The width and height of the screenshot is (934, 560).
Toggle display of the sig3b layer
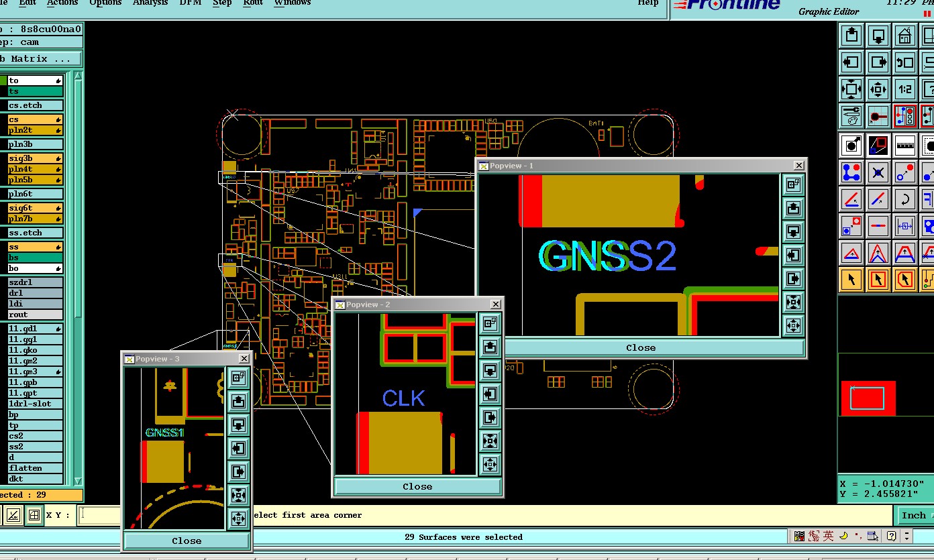click(x=36, y=158)
